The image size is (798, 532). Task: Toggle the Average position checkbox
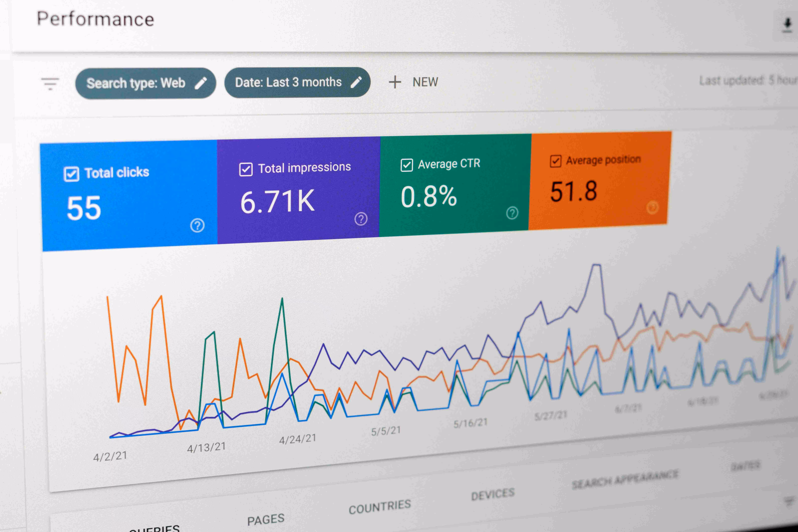[555, 161]
